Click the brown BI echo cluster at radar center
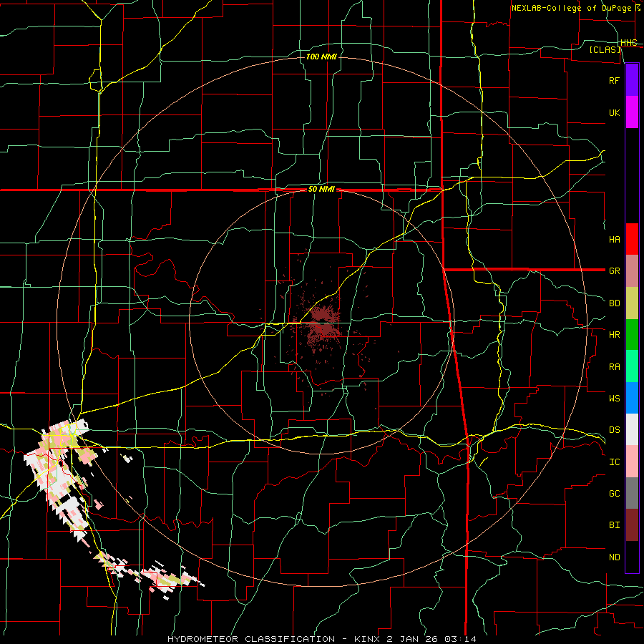Image resolution: width=644 pixels, height=644 pixels. coord(323,323)
